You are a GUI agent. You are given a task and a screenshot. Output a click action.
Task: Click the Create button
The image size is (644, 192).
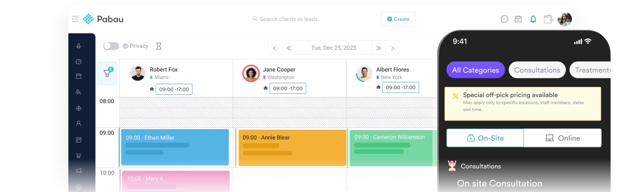398,19
